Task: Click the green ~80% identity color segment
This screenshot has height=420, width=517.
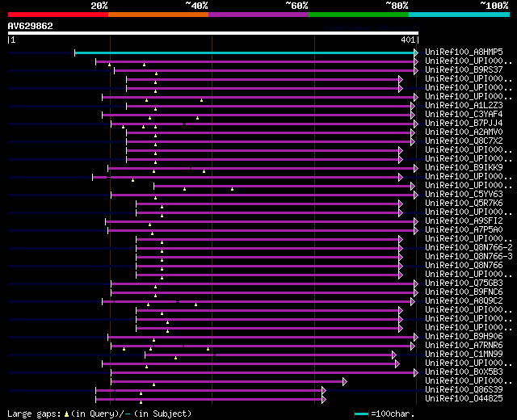Action: (359, 15)
